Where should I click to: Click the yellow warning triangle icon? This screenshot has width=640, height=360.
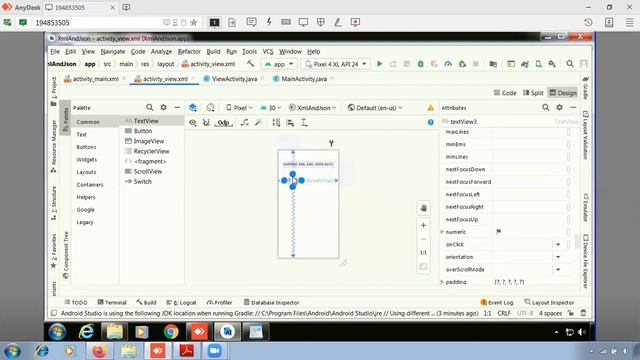click(431, 108)
